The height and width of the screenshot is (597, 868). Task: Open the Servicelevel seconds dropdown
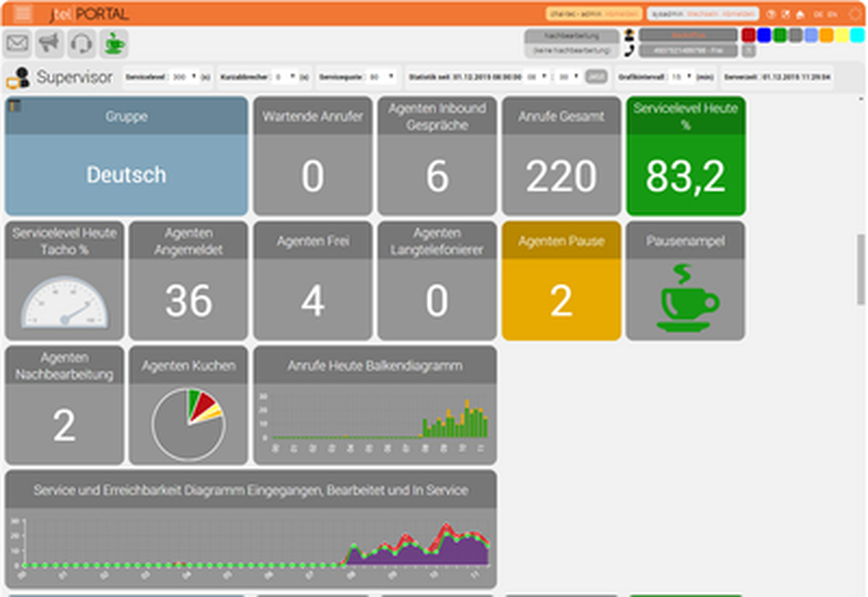coord(184,77)
